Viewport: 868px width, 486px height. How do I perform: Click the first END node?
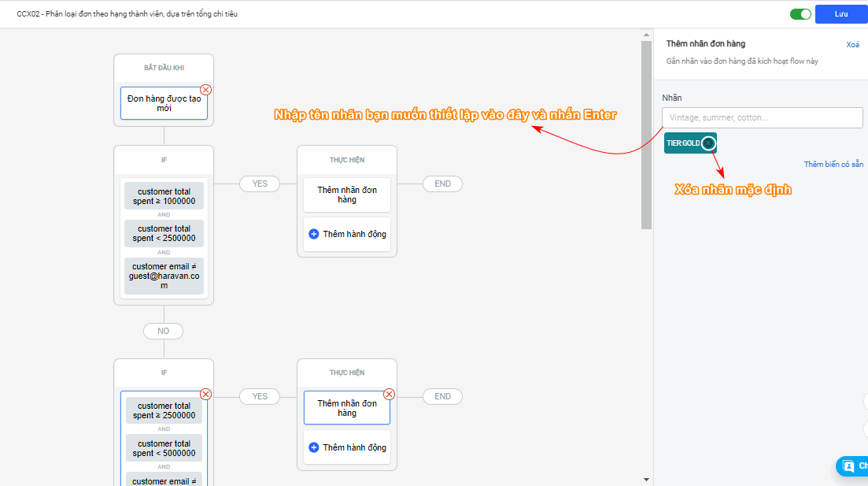click(x=442, y=184)
